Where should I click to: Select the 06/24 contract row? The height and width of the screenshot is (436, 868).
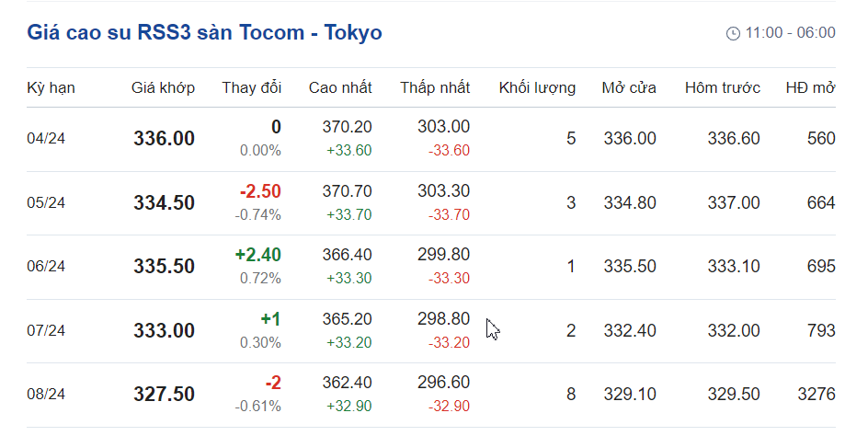46,267
